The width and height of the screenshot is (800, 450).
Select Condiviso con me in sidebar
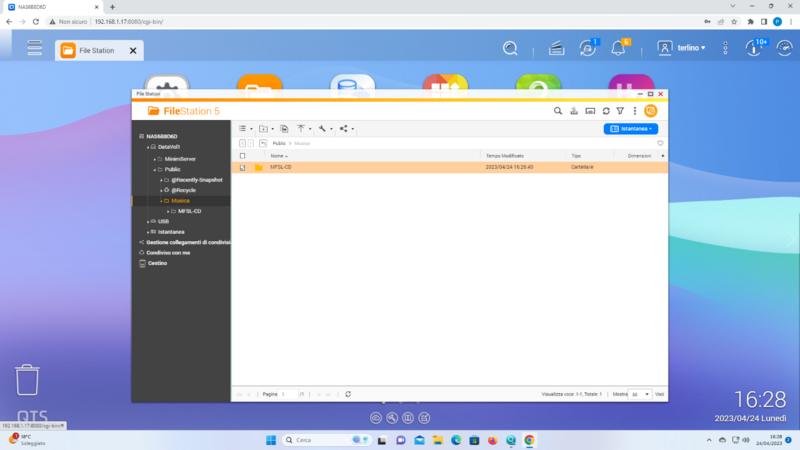(x=167, y=252)
